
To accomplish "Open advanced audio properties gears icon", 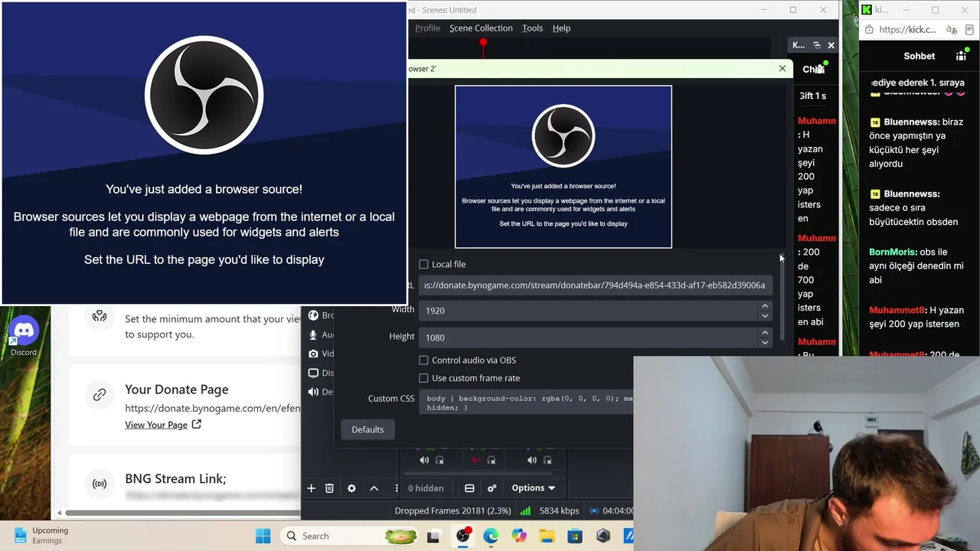I will pos(492,488).
